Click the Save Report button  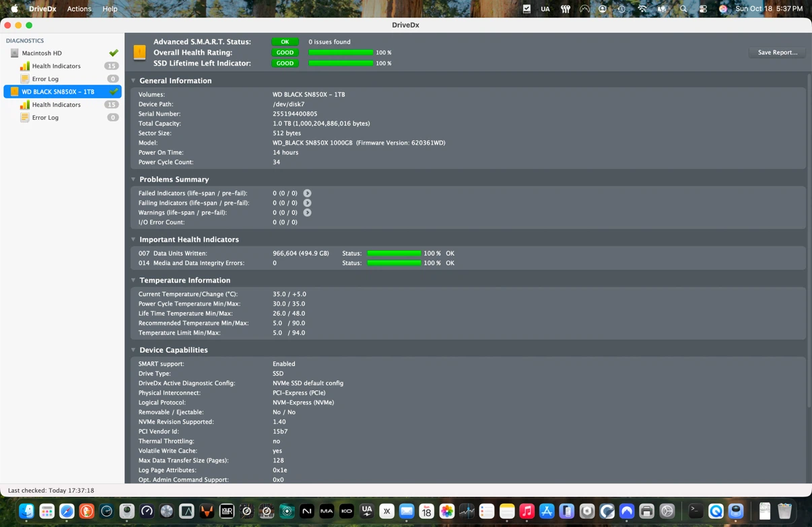tap(777, 52)
